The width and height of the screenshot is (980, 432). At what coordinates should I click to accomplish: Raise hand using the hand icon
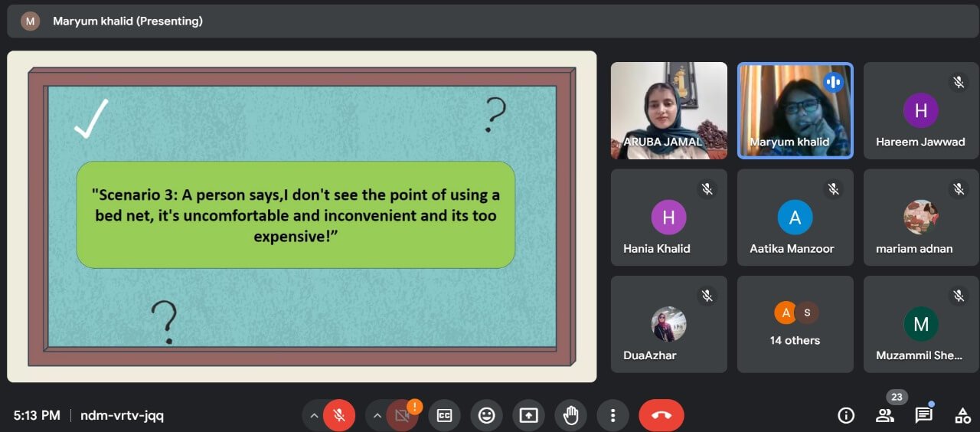click(x=570, y=415)
